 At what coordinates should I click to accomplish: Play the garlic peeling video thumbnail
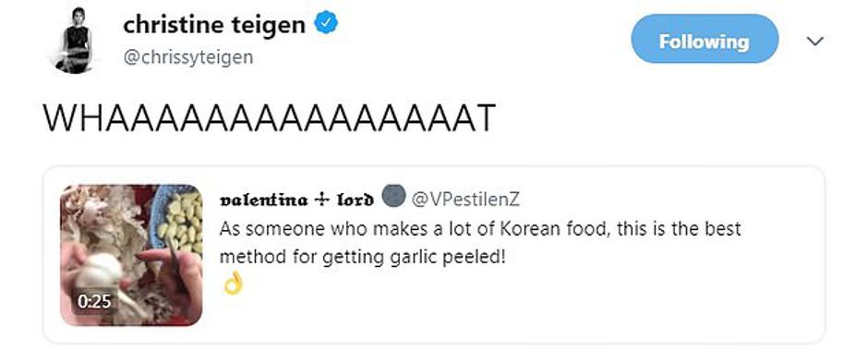pos(131,255)
